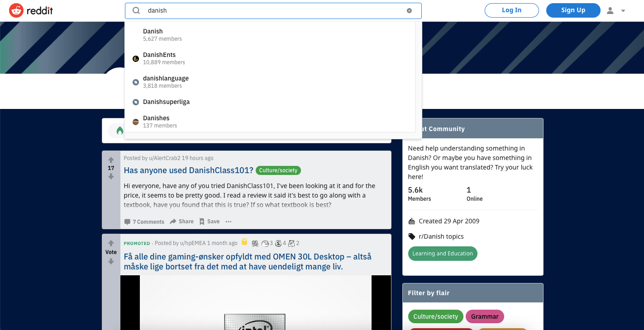Image resolution: width=644 pixels, height=330 pixels.
Task: Click the "1 month ago" promoted post timestamp
Action: (x=222, y=243)
